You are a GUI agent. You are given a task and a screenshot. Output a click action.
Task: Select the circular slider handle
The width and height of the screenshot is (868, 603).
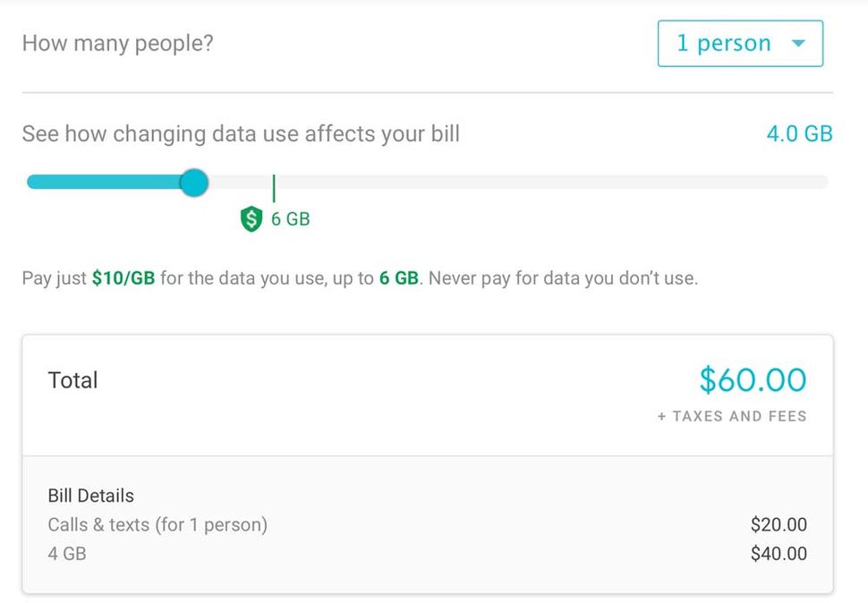(194, 182)
